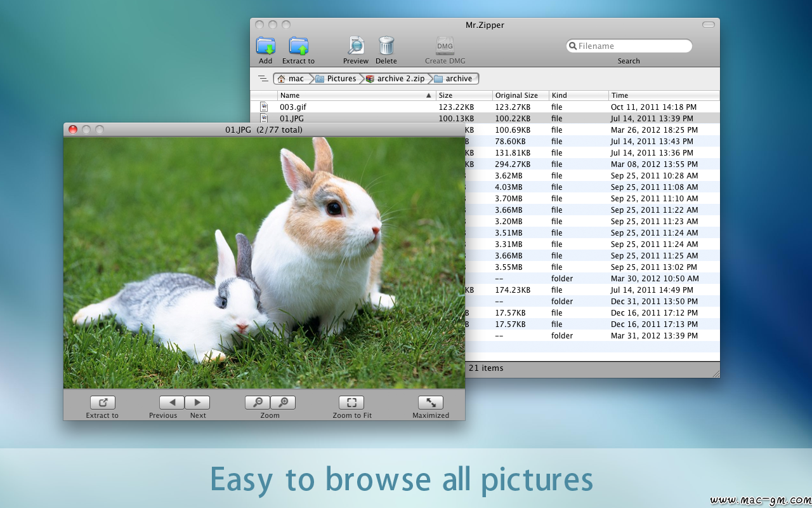This screenshot has height=508, width=812.
Task: Click the row with original size 3.62MB
Action: tap(593, 176)
